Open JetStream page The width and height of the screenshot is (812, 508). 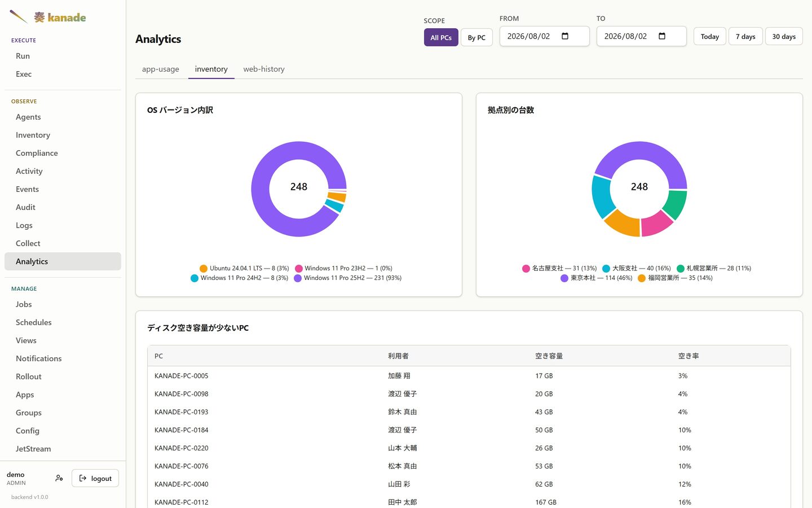pos(63,449)
